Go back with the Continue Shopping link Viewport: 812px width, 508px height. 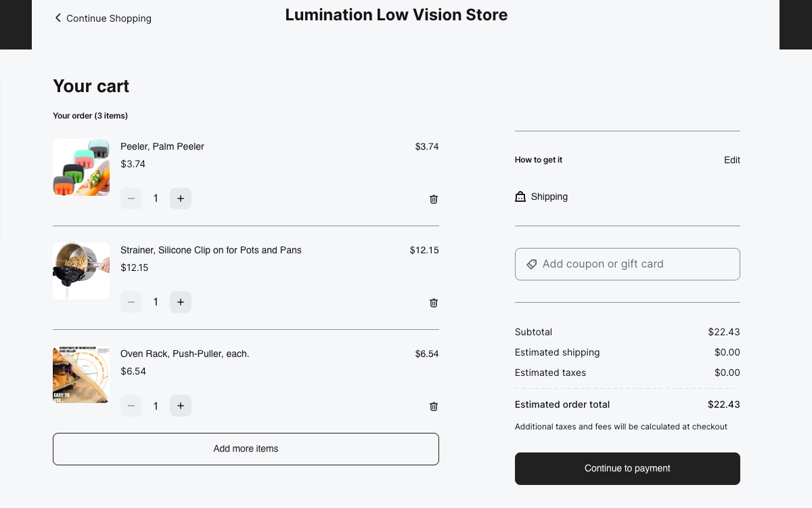pos(103,18)
